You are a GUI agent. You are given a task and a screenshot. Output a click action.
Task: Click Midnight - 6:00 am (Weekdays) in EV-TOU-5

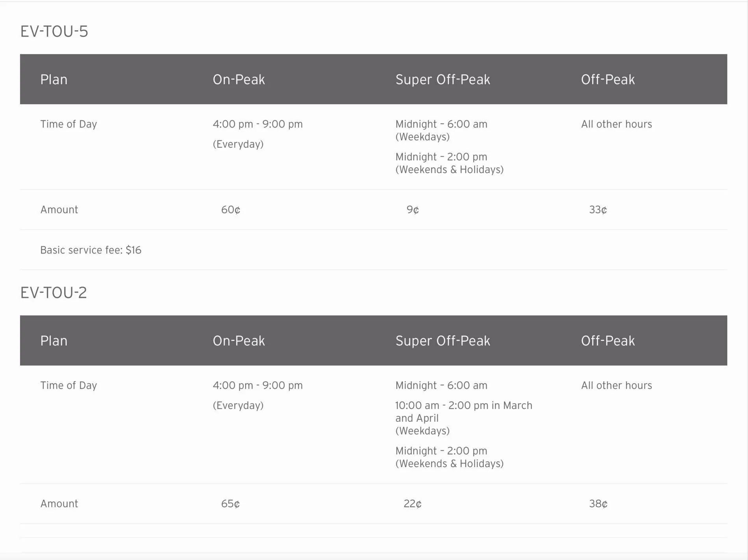click(441, 131)
